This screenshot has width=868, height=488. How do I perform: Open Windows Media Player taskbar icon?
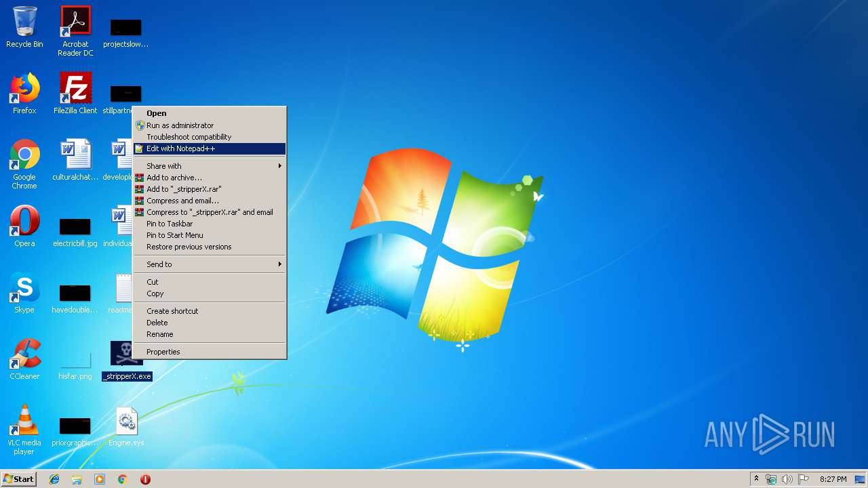tap(100, 479)
